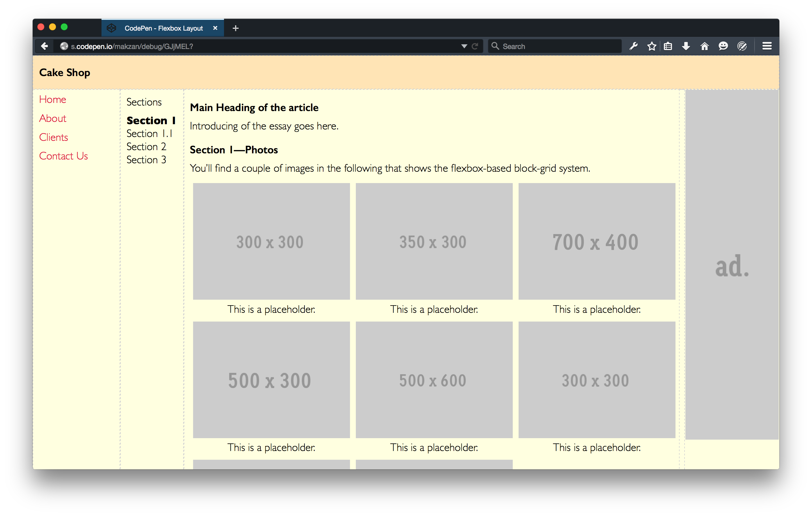This screenshot has width=812, height=516.
Task: Click inside the Search field
Action: point(556,46)
